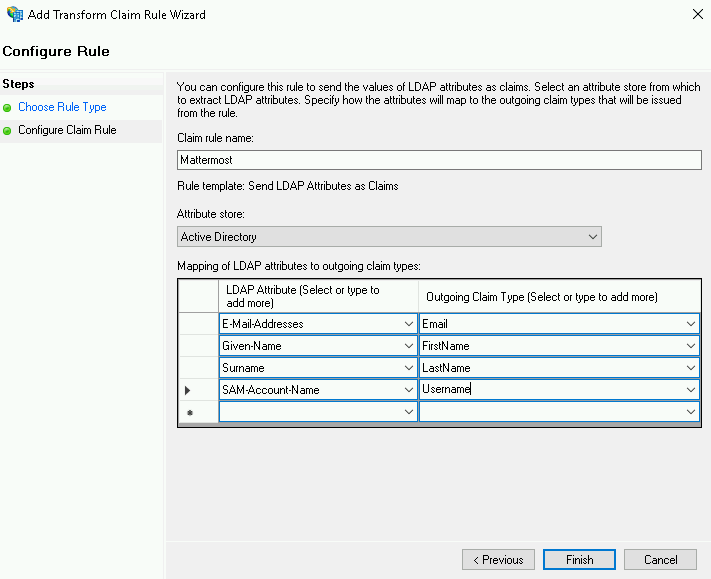
Task: Close the wizard window
Action: [x=694, y=15]
